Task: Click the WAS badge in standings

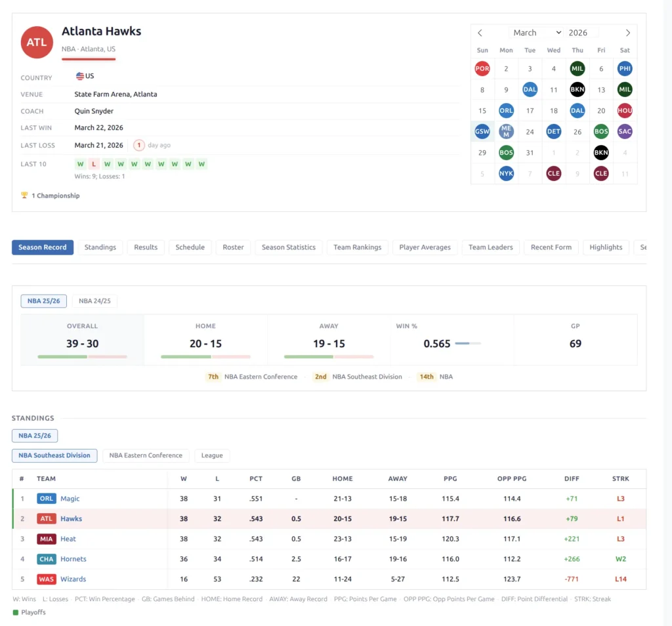Action: click(47, 579)
